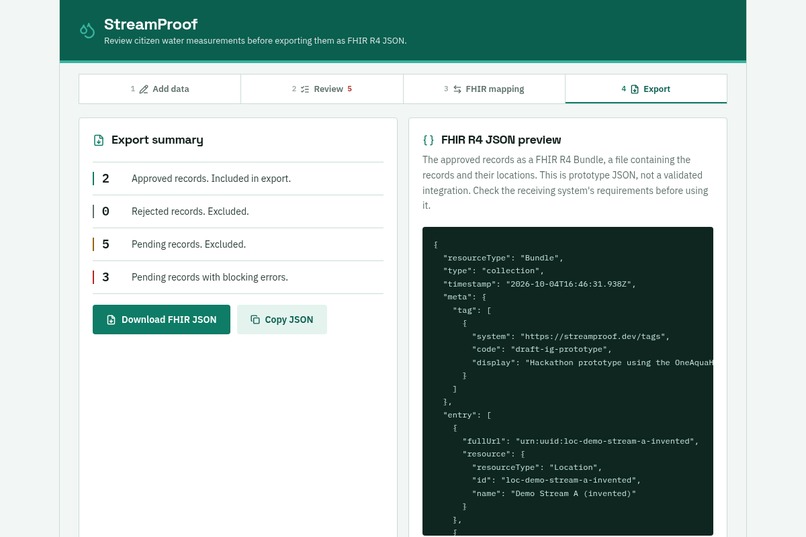Click the Export summary document icon
This screenshot has width=806, height=537.
[99, 140]
